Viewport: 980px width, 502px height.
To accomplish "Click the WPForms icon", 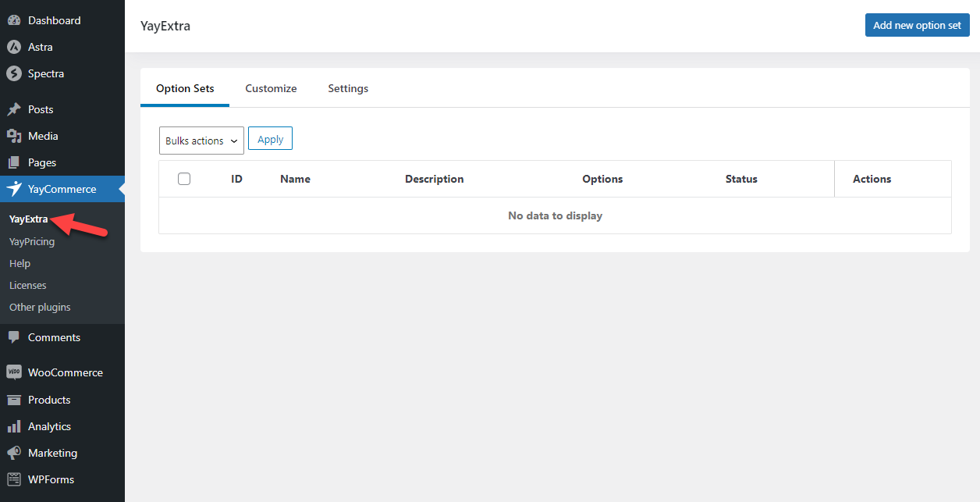I will (14, 479).
